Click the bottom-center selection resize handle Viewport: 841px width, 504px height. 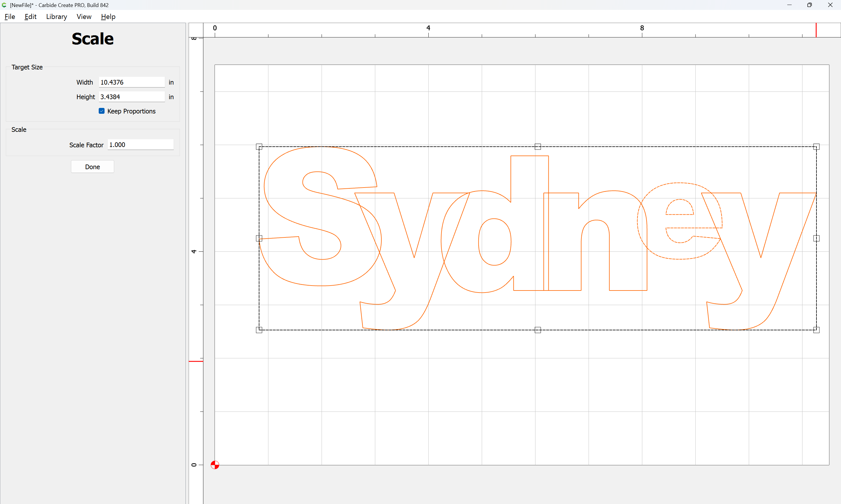tap(537, 330)
